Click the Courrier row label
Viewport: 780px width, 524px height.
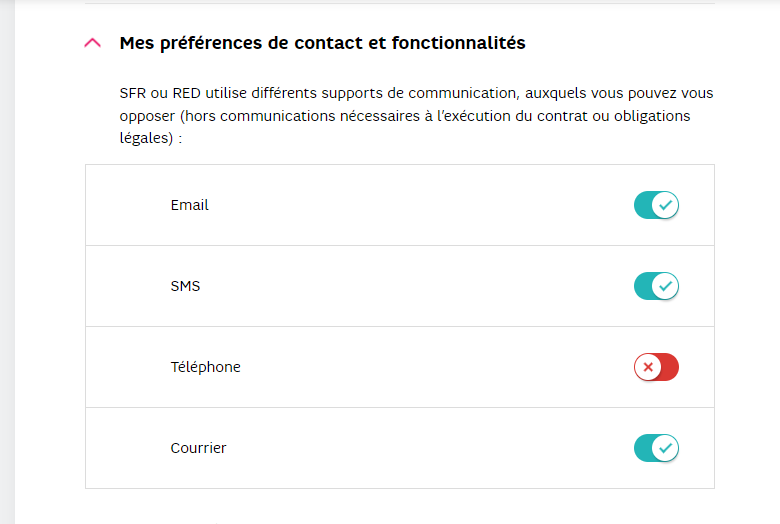point(198,448)
